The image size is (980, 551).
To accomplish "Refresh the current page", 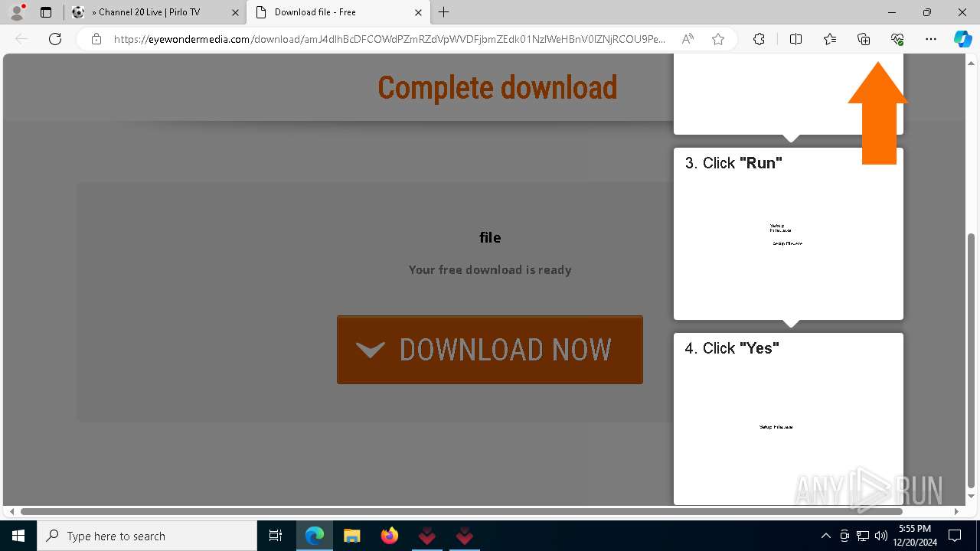I will click(x=55, y=39).
